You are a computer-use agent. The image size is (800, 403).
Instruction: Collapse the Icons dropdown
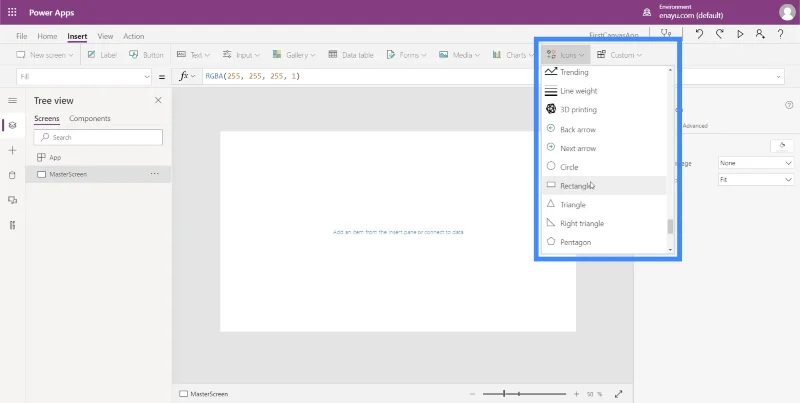click(565, 55)
